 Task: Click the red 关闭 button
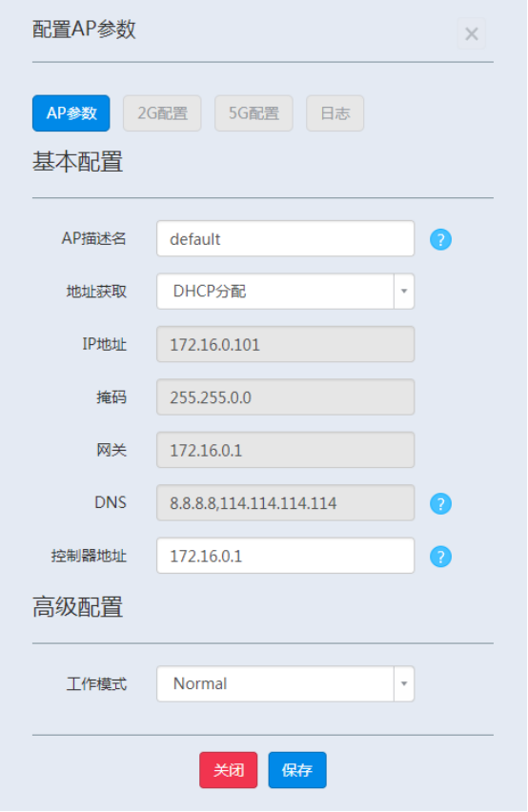click(229, 771)
